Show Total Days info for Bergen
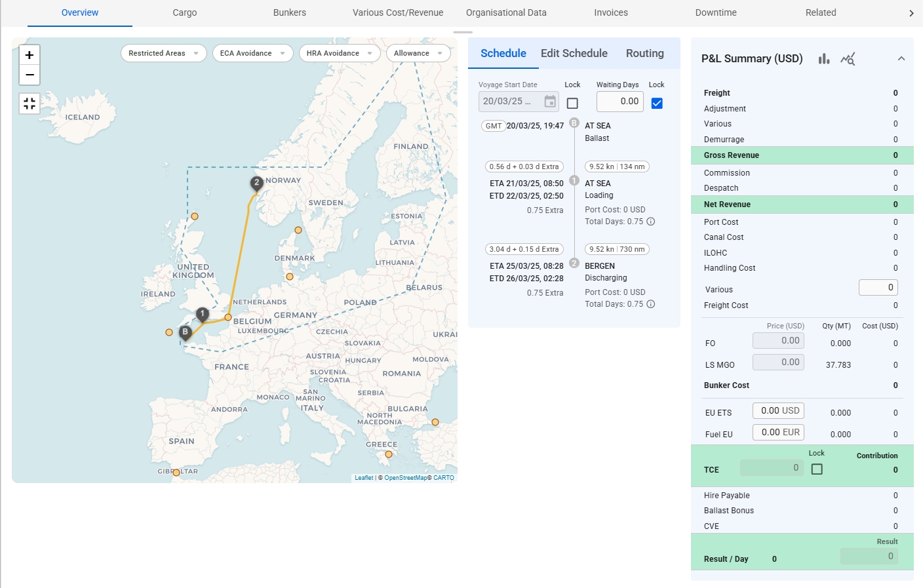923x588 pixels. [x=651, y=304]
